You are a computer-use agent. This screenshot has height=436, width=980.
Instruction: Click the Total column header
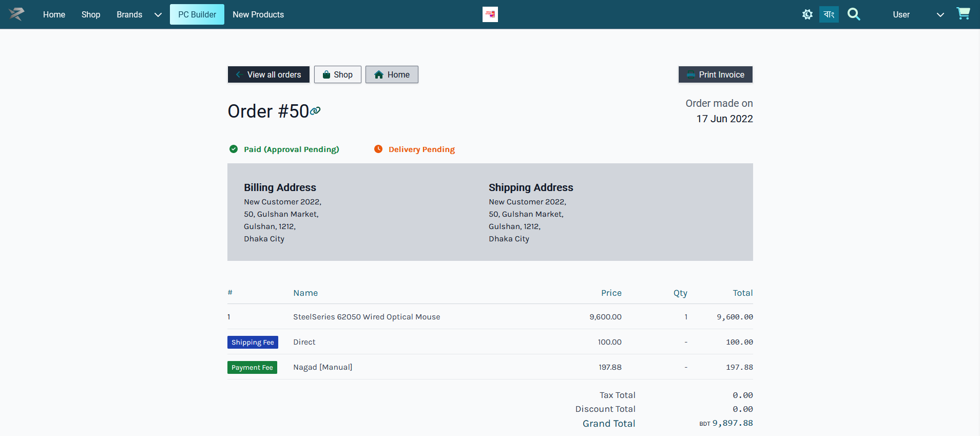pos(743,293)
